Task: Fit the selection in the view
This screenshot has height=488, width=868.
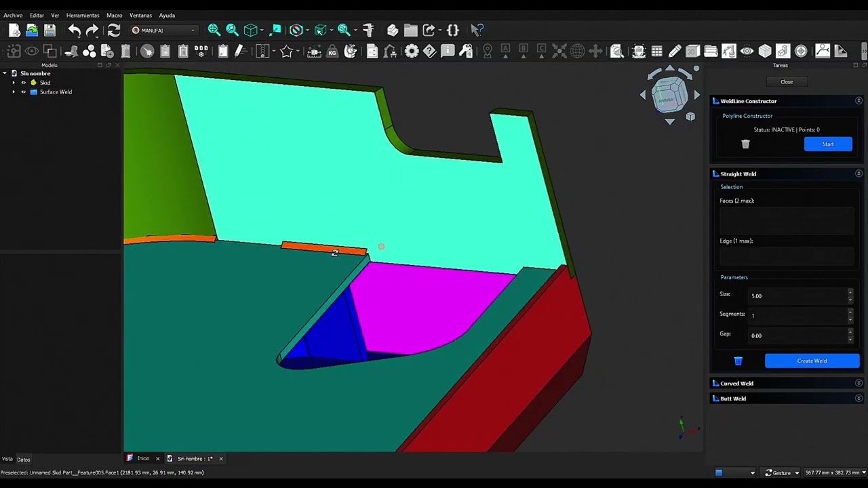Action: [232, 30]
